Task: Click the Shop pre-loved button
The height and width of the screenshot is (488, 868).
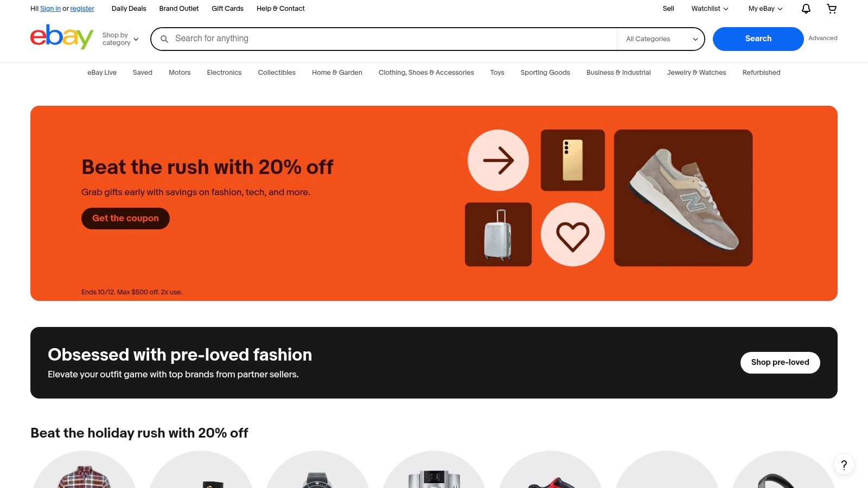Action: point(780,363)
